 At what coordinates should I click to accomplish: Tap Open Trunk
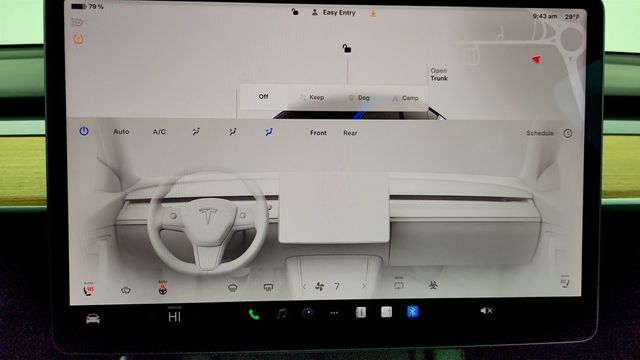point(439,74)
